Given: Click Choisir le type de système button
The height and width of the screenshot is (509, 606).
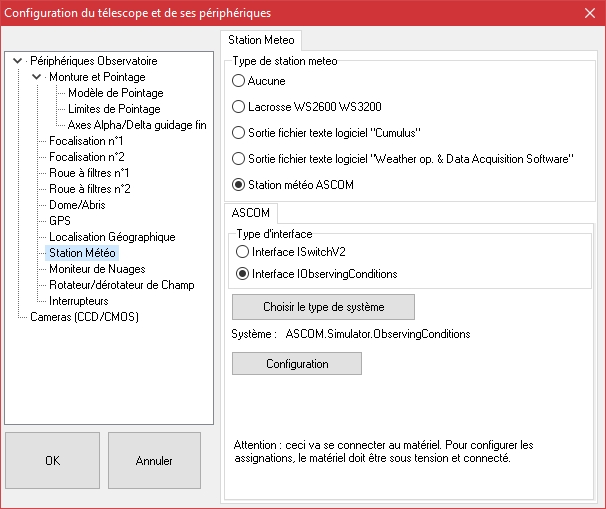Looking at the screenshot, I should pyautogui.click(x=323, y=306).
